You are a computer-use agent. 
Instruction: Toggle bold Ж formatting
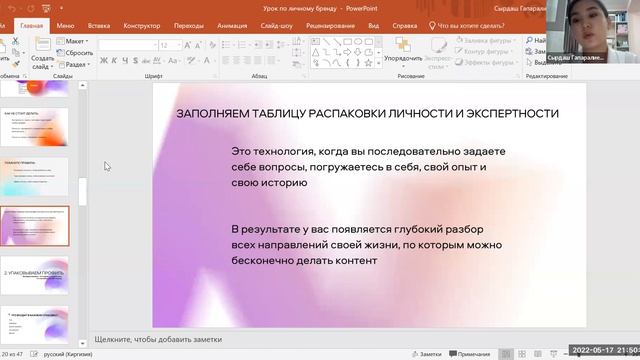tap(104, 60)
